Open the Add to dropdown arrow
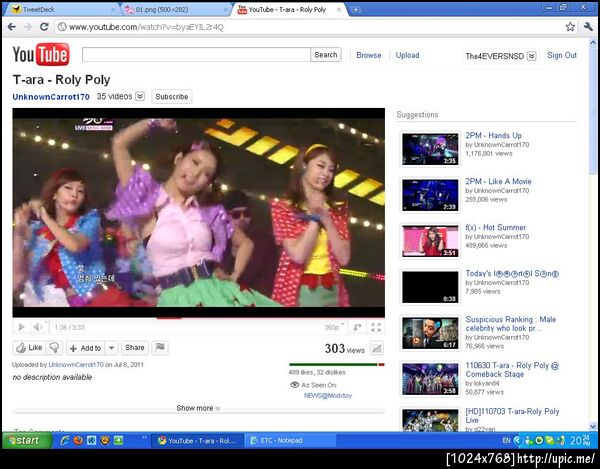This screenshot has height=469, width=600. (111, 348)
